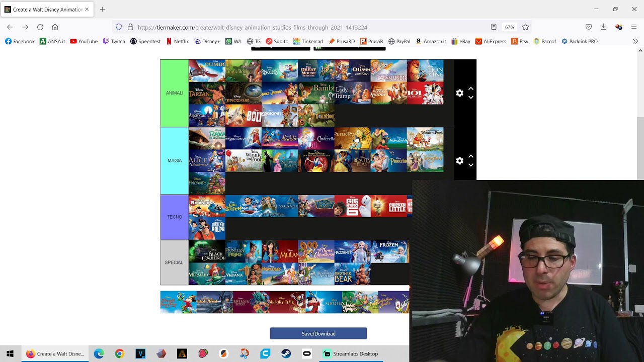Open eBay bookmark
Image resolution: width=644 pixels, height=362 pixels.
click(461, 41)
